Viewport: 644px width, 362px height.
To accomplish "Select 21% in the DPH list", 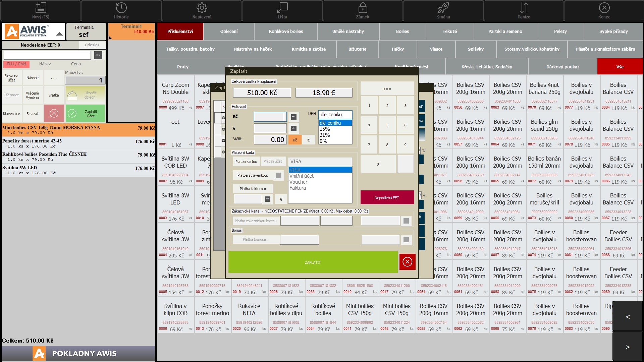I will click(325, 135).
